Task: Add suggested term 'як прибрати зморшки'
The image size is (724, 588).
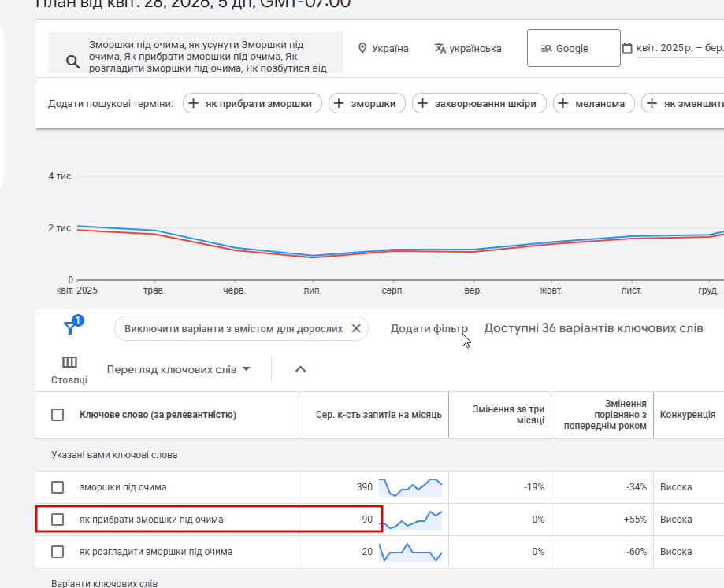Action: click(252, 103)
